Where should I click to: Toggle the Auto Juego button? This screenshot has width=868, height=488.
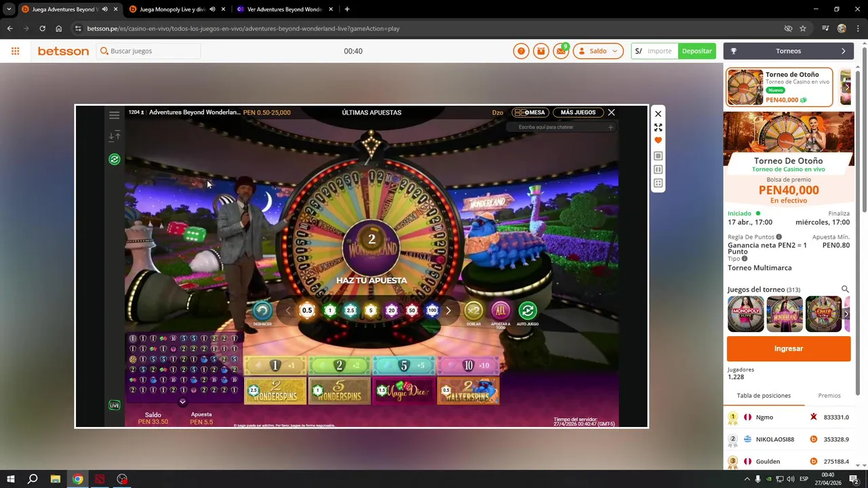click(x=527, y=311)
